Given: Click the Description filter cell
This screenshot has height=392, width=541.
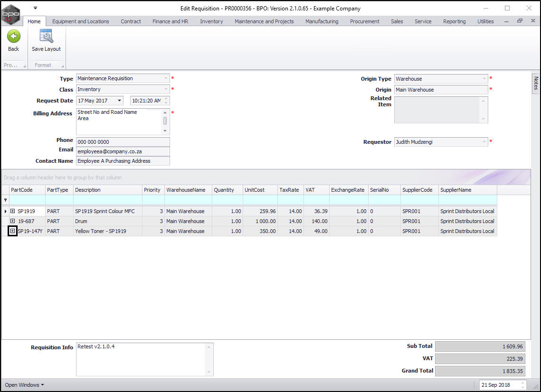Looking at the screenshot, I should 108,200.
